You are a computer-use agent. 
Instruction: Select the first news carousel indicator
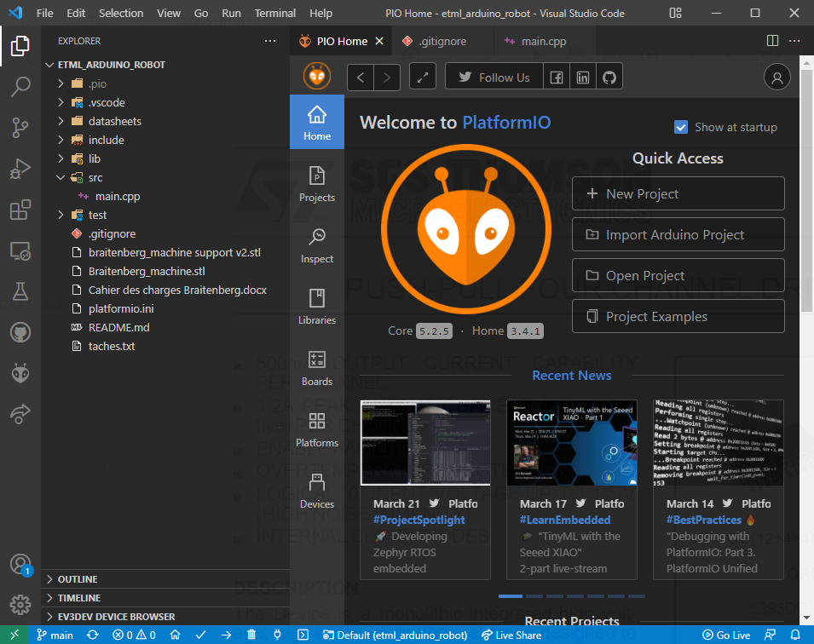(511, 596)
